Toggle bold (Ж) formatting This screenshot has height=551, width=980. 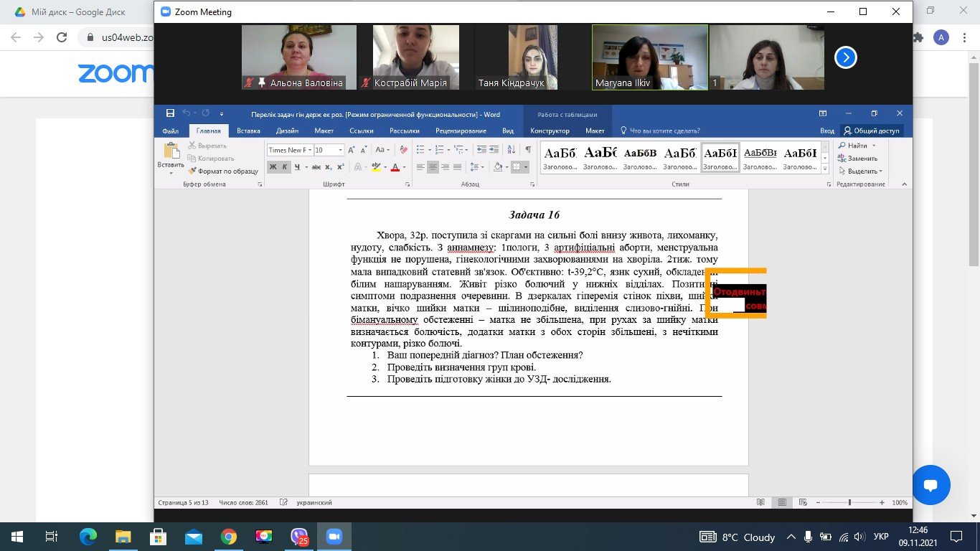(273, 167)
